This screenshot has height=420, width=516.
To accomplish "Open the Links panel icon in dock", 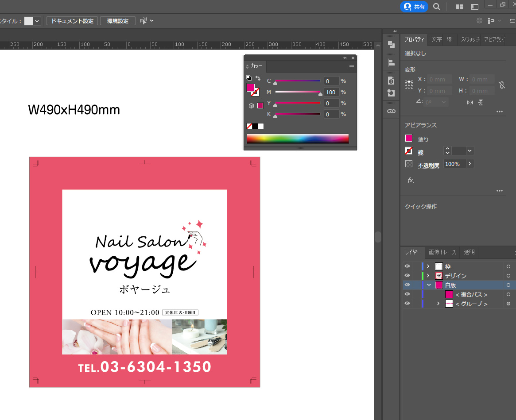I will point(391,112).
